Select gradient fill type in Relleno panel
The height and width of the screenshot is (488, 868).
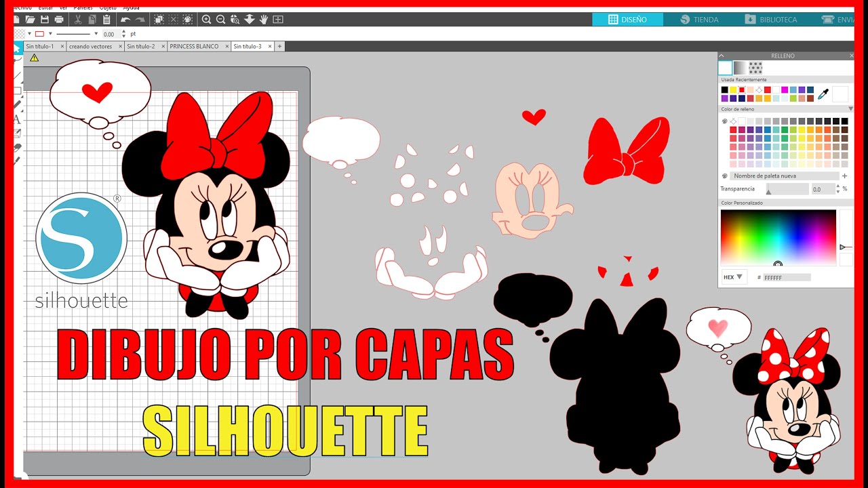coord(741,68)
